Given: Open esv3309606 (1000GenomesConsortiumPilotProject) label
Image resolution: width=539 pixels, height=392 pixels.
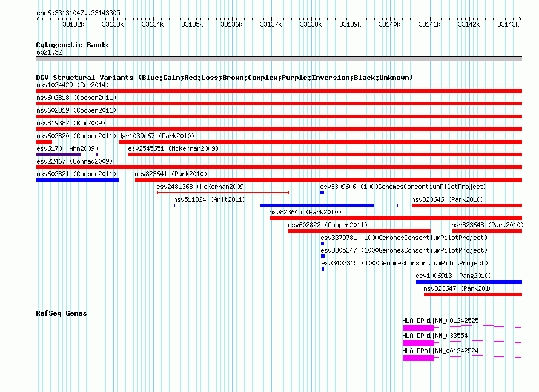Looking at the screenshot, I should 403,187.
